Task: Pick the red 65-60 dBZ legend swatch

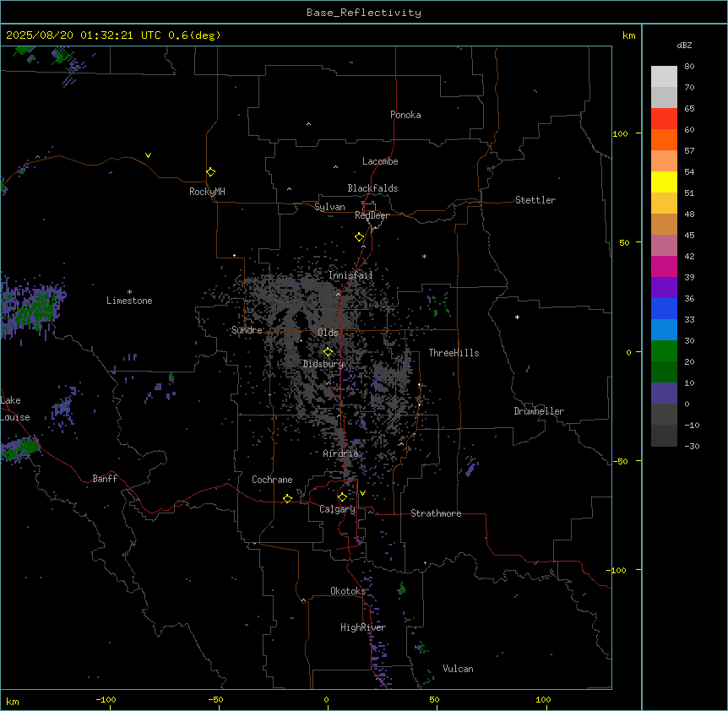Action: 664,119
